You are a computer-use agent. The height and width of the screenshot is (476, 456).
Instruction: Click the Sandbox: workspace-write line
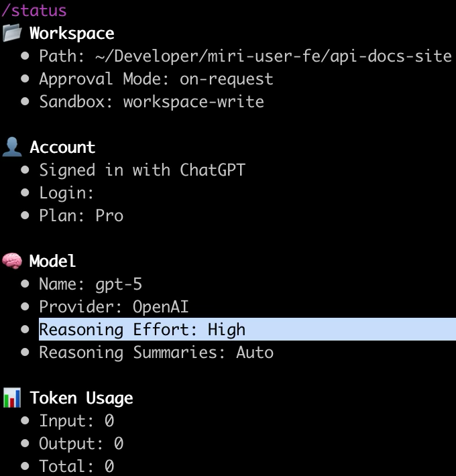click(152, 102)
